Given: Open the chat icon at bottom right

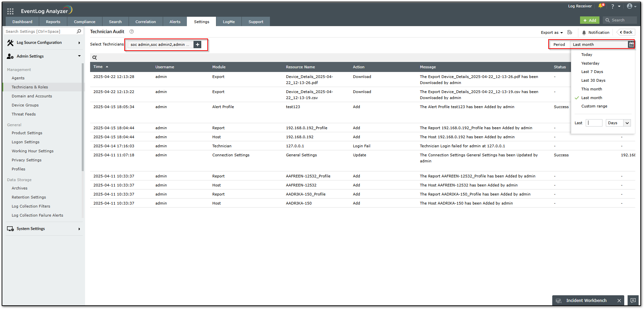Looking at the screenshot, I should (633, 300).
